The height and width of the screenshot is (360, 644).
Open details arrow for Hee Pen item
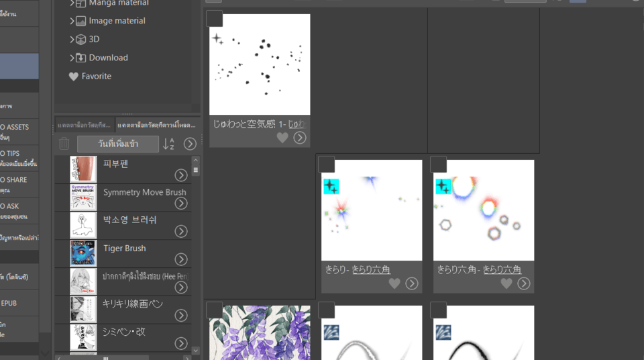[181, 287]
